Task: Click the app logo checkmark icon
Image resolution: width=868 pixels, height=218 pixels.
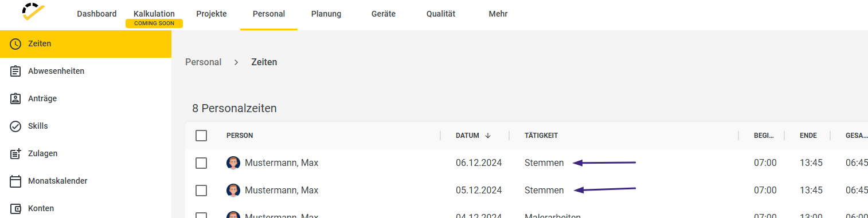Action: pos(34,12)
